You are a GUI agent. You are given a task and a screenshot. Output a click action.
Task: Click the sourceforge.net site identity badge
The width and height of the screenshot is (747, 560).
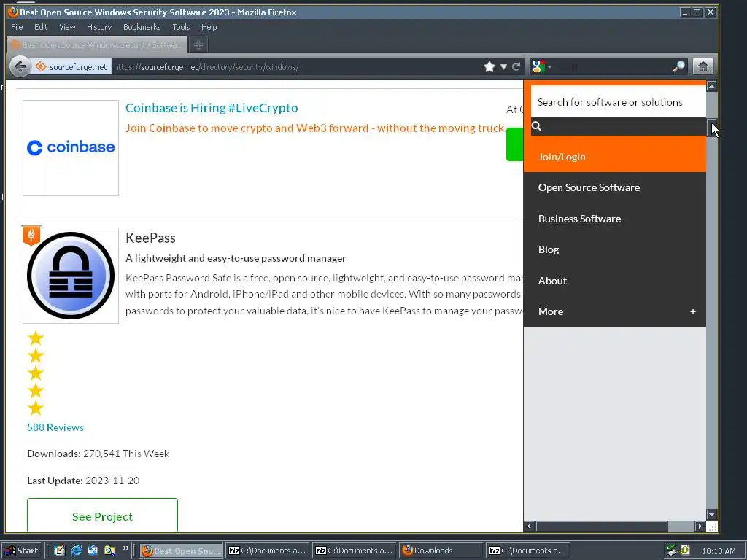pos(71,66)
